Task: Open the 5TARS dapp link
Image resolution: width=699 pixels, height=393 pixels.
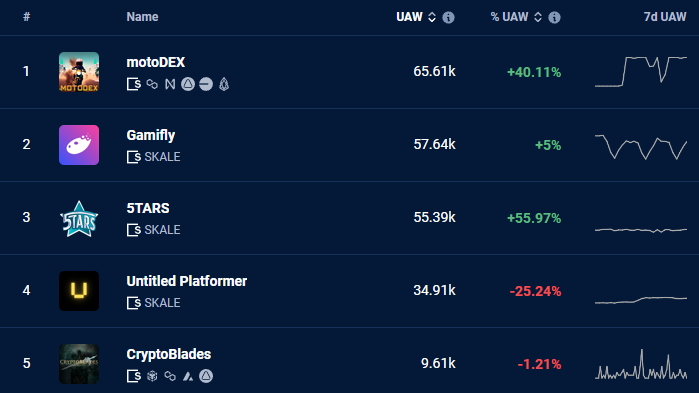Action: pyautogui.click(x=148, y=208)
